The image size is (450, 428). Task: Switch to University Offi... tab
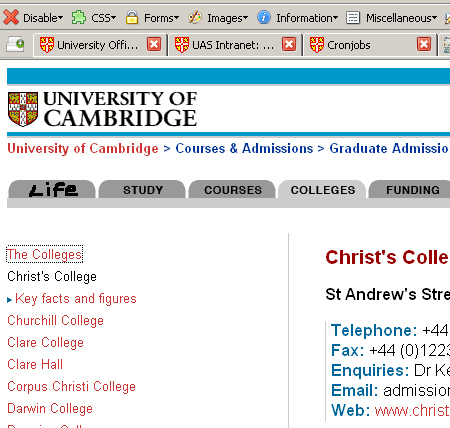pyautogui.click(x=100, y=45)
